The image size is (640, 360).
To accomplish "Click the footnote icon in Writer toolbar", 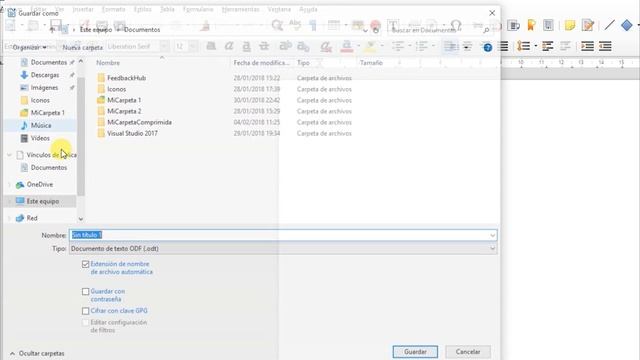I will tap(513, 25).
